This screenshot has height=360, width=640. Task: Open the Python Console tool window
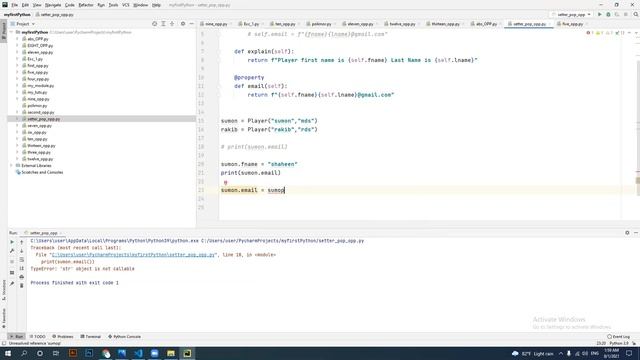[124, 337]
